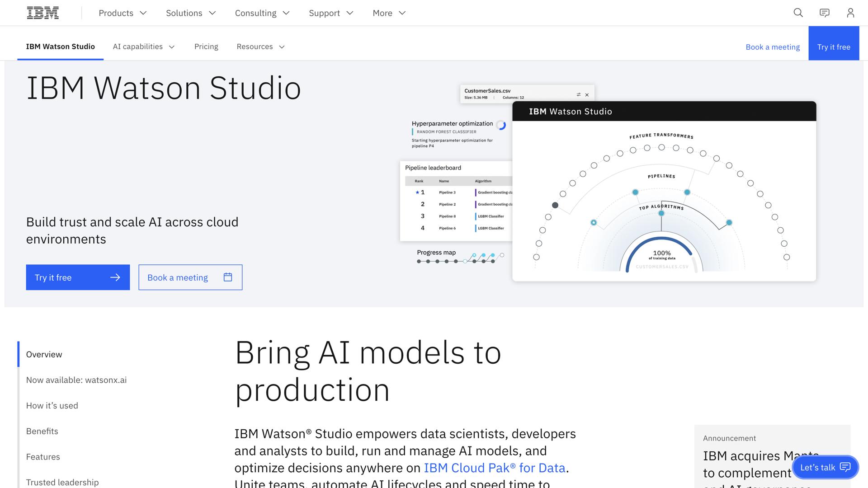Expand the Resources dropdown

pyautogui.click(x=260, y=47)
